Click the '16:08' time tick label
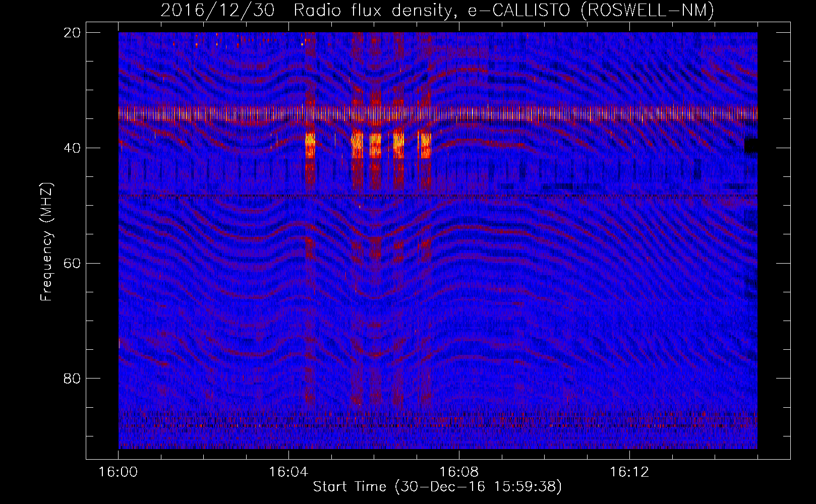The width and height of the screenshot is (816, 504). click(459, 472)
